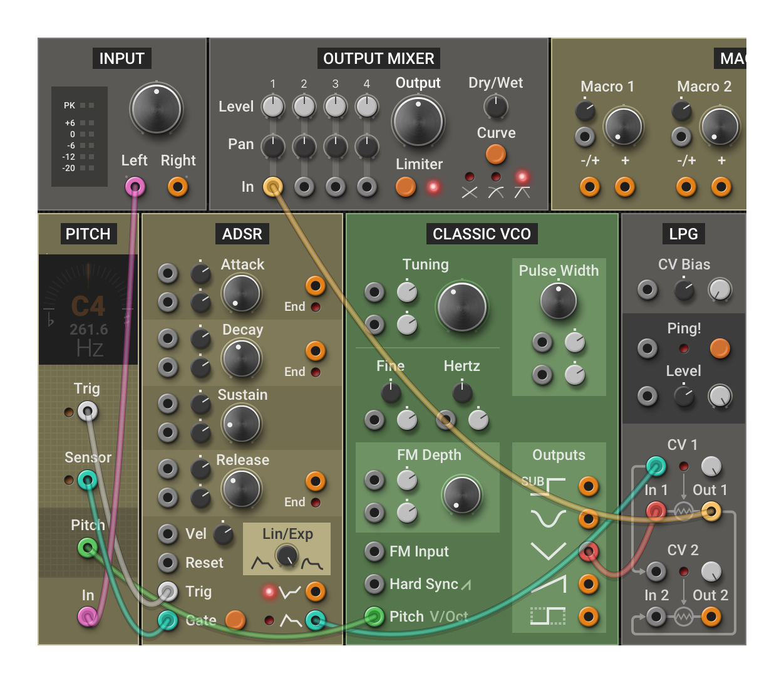Viewport: 784px width, 683px height.
Task: Click the FM Input jack on Classic VCO
Action: pyautogui.click(x=374, y=552)
